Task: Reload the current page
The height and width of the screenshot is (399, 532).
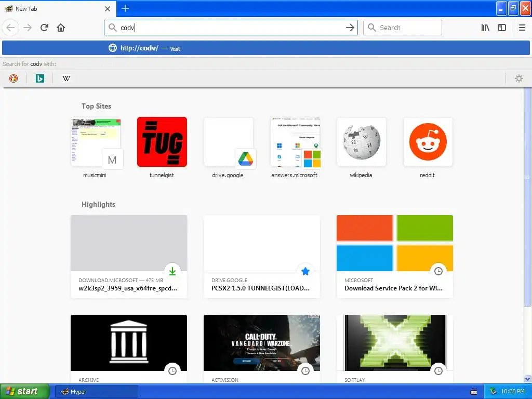Action: [x=44, y=28]
